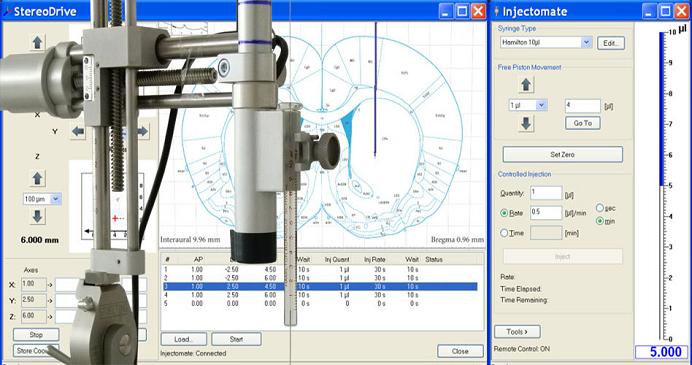
Task: Click the up arrow under Free Piston Movement
Action: (526, 85)
